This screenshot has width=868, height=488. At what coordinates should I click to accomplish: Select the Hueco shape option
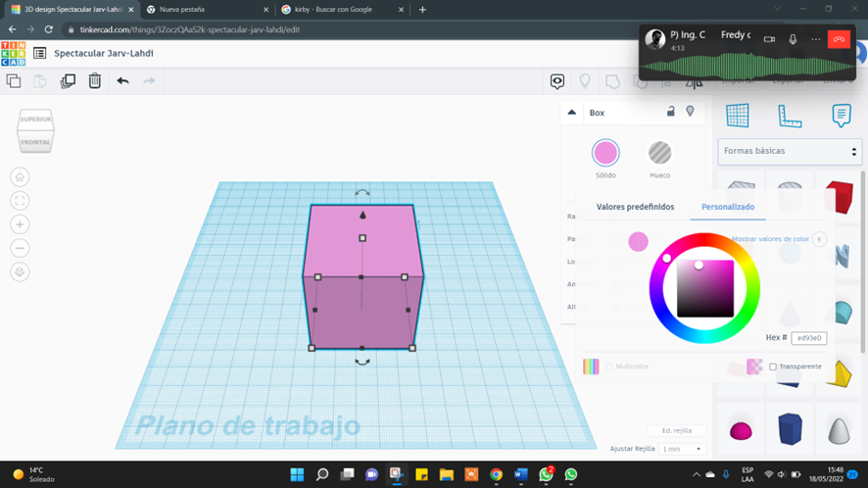coord(660,153)
